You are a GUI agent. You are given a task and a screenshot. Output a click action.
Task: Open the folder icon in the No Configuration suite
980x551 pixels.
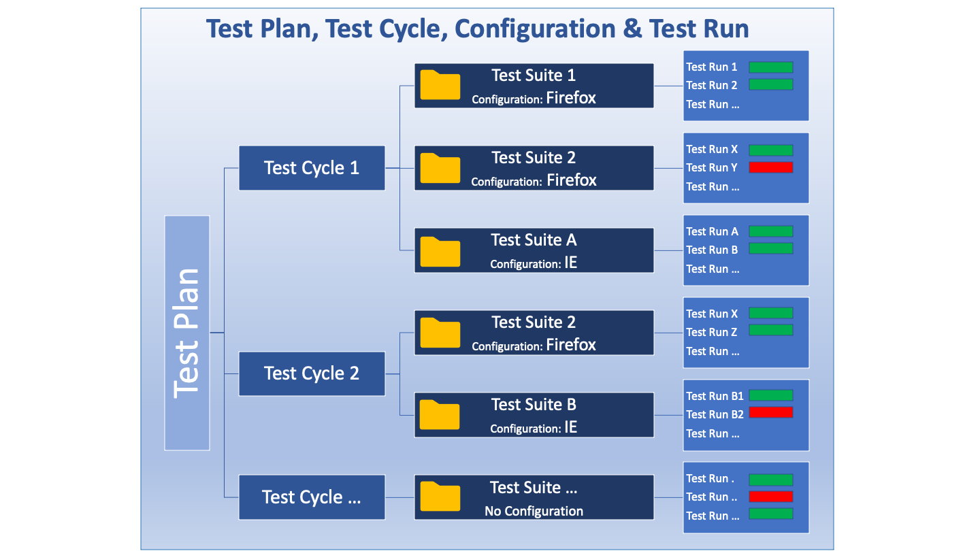click(x=440, y=497)
